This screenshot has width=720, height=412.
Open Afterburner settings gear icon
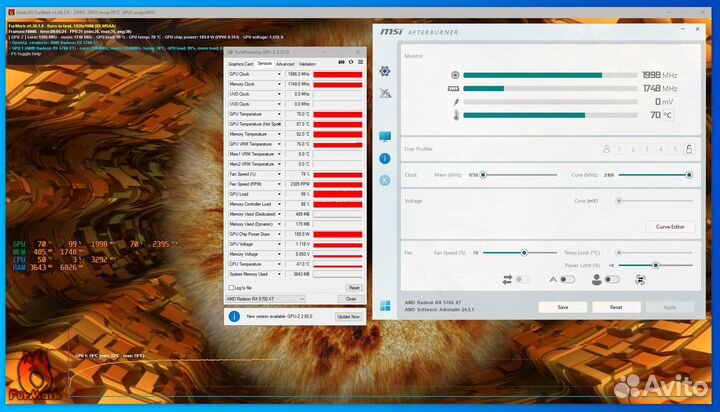[385, 71]
